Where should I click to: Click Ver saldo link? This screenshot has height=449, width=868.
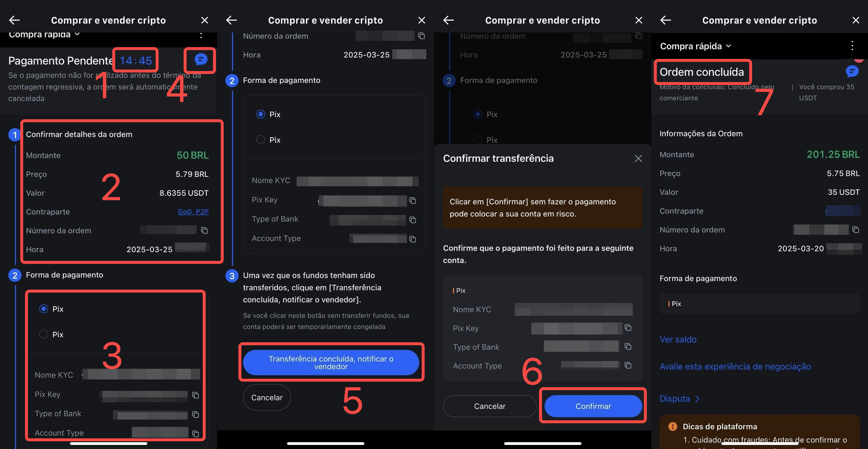click(678, 339)
